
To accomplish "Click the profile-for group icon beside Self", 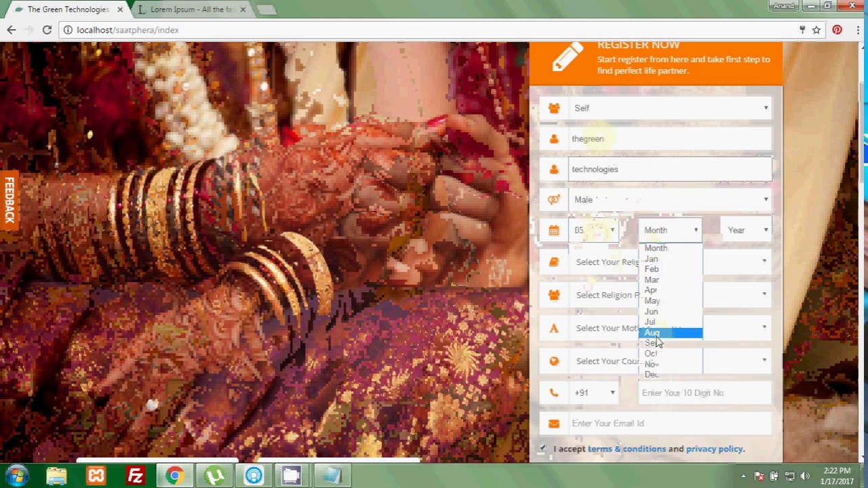I will [x=554, y=108].
